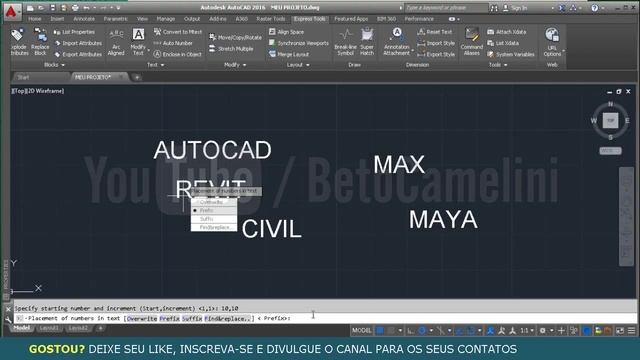Open the Home ribbon tab

[x=35, y=19]
